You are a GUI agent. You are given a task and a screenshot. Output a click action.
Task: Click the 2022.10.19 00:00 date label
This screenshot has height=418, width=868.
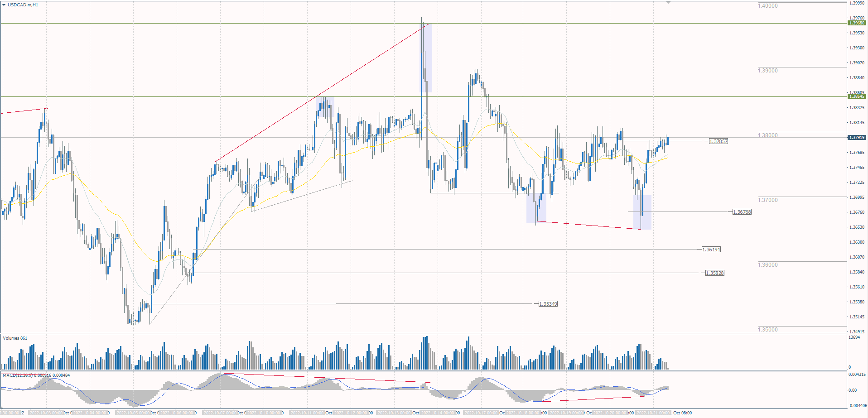click(x=567, y=413)
